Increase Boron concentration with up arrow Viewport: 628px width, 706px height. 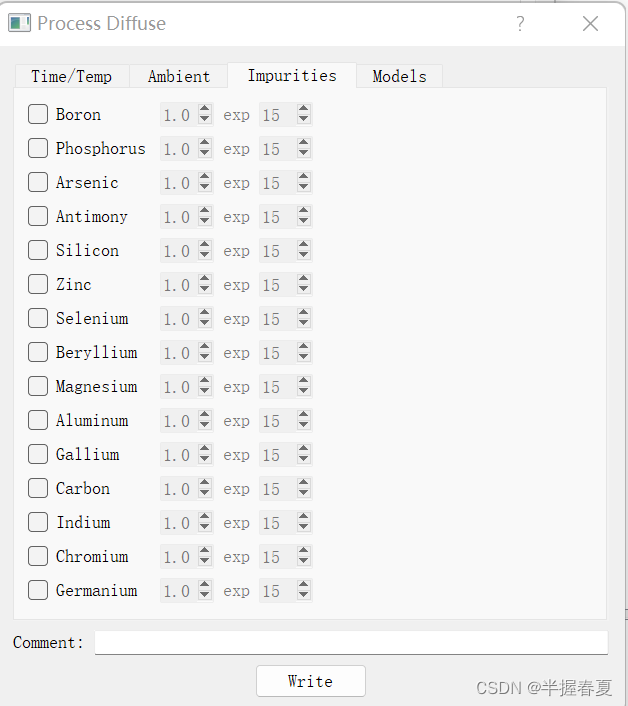[205, 109]
